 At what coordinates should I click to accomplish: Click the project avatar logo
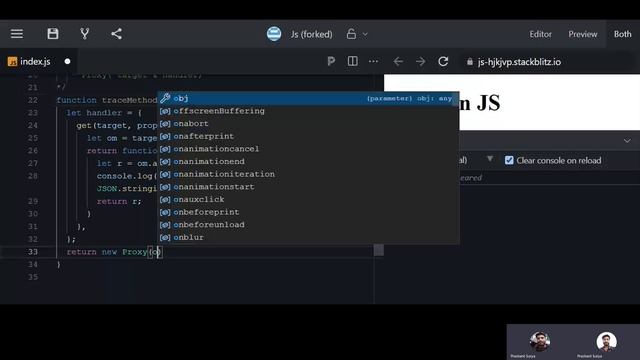(x=274, y=34)
